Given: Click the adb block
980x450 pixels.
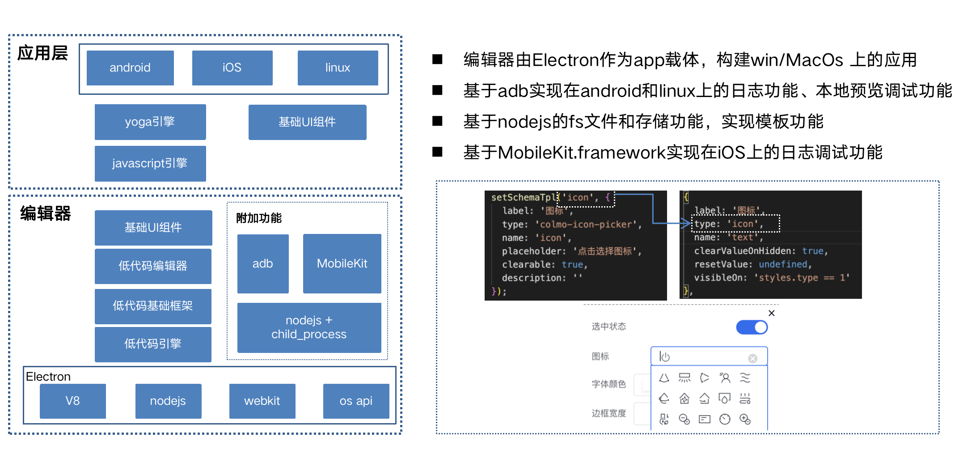Looking at the screenshot, I should (x=263, y=263).
